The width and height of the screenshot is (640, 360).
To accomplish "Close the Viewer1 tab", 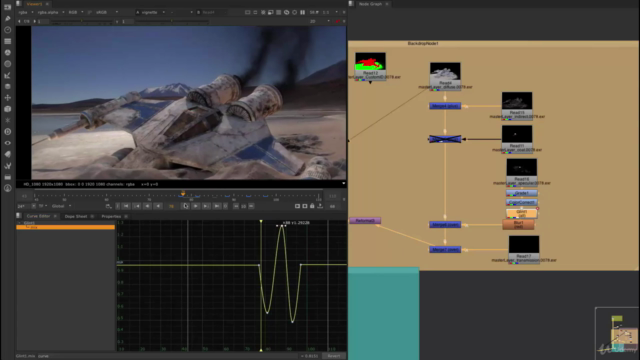I will (47, 4).
